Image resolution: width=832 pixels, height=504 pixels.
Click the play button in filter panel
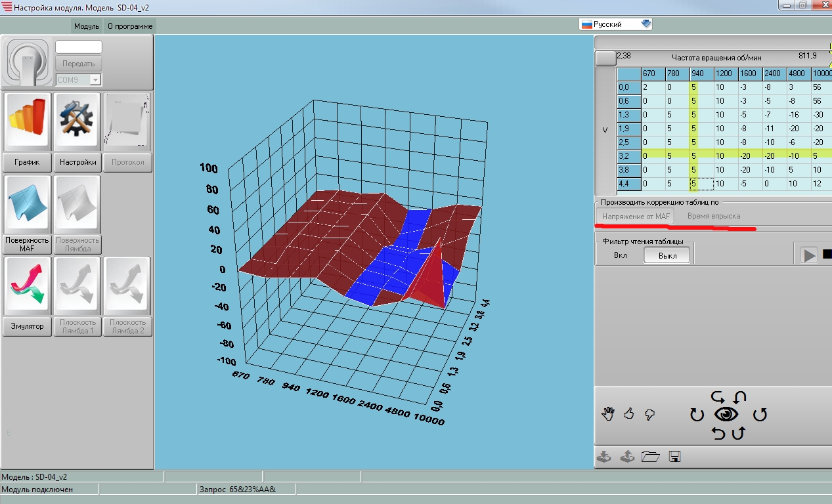808,255
